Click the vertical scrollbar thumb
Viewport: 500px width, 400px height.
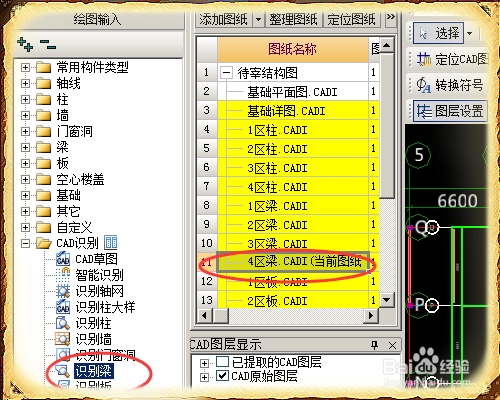pyautogui.click(x=387, y=125)
